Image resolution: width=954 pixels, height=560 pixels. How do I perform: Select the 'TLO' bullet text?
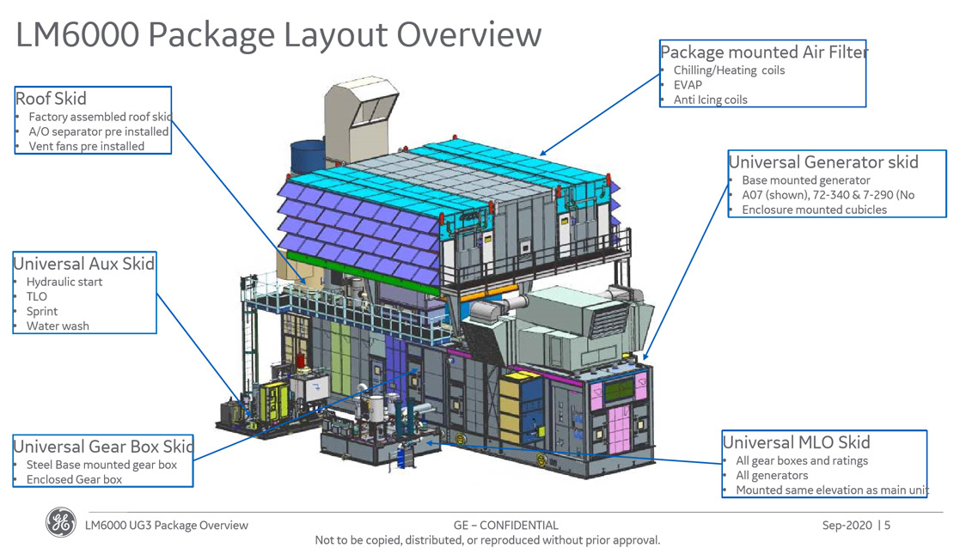[36, 296]
